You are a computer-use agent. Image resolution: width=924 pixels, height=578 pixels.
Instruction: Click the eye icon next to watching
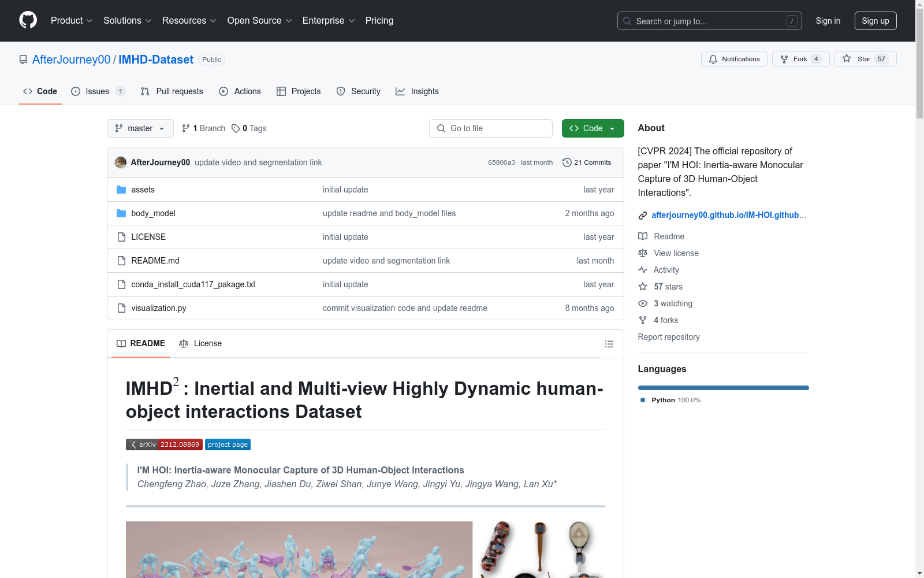point(643,303)
